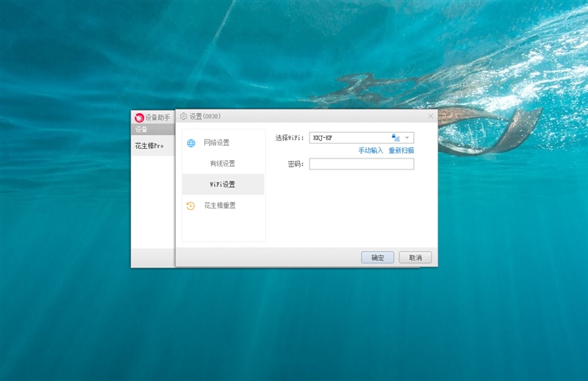588x381 pixels.
Task: Click the red 设备助手 logo icon
Action: pos(139,117)
